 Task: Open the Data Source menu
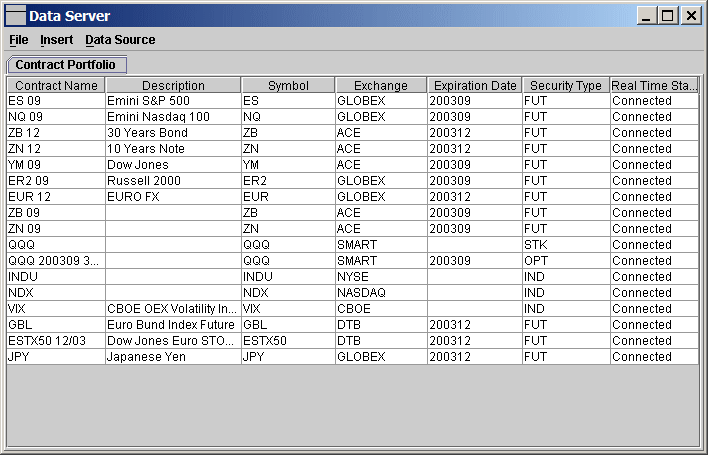pyautogui.click(x=120, y=40)
